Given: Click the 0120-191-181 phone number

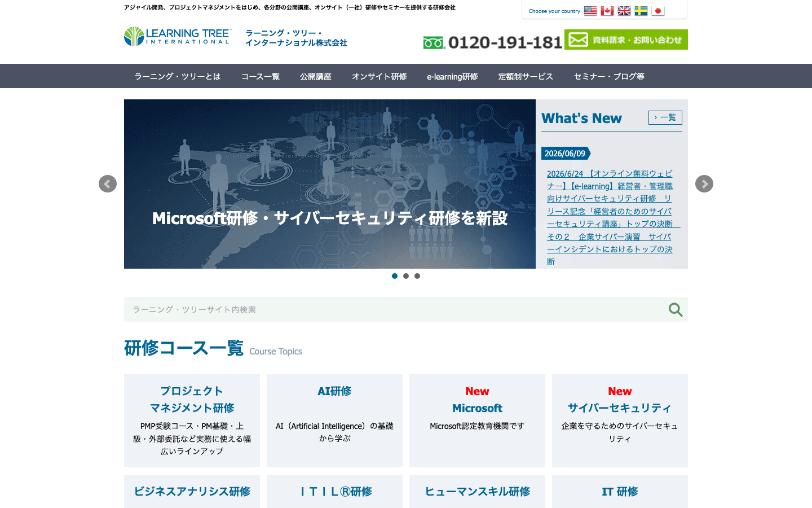Looking at the screenshot, I should click(x=505, y=42).
